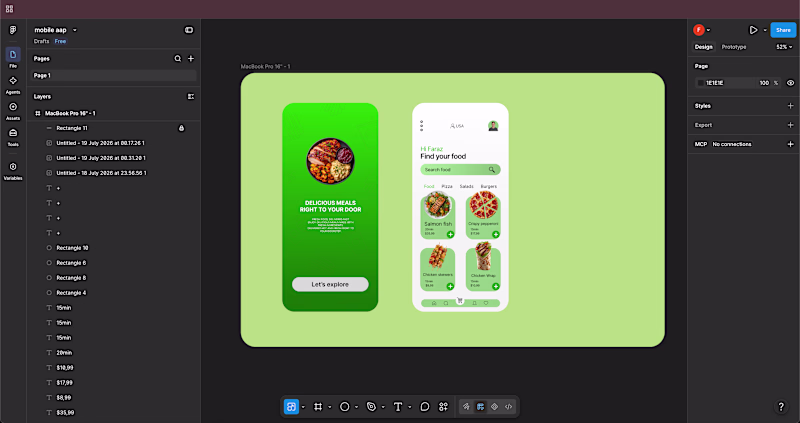800x423 pixels.
Task: Open the 52% zoom dropdown
Action: pos(784,47)
